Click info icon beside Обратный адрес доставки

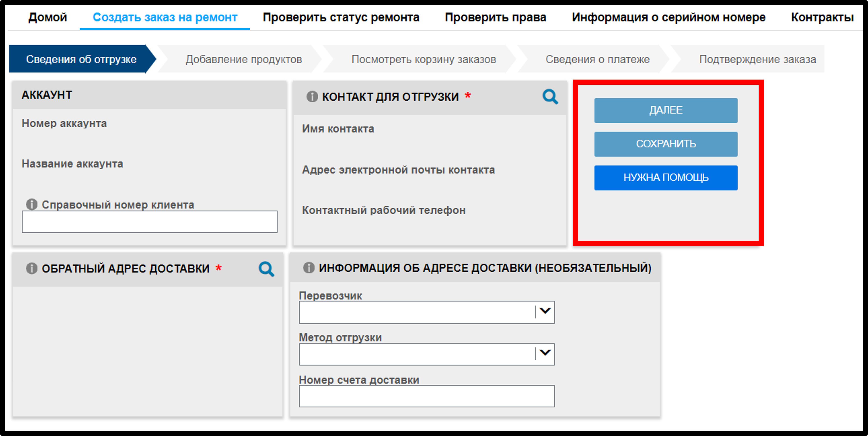pyautogui.click(x=32, y=268)
